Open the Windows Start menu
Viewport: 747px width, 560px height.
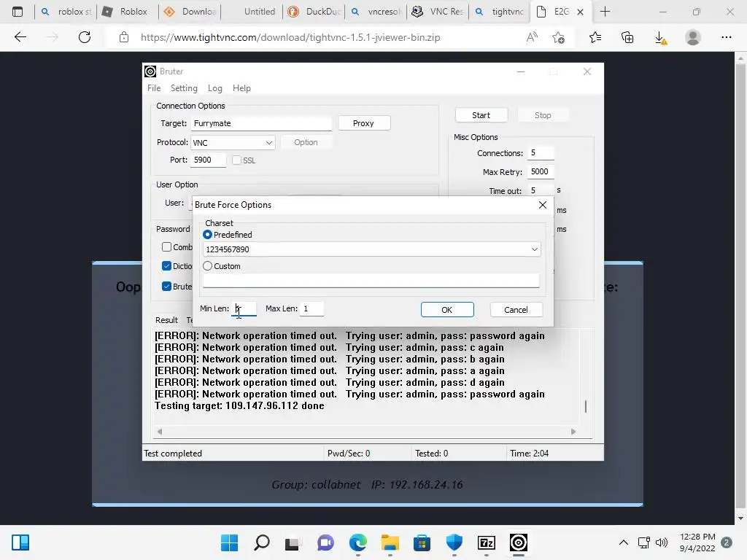[229, 542]
